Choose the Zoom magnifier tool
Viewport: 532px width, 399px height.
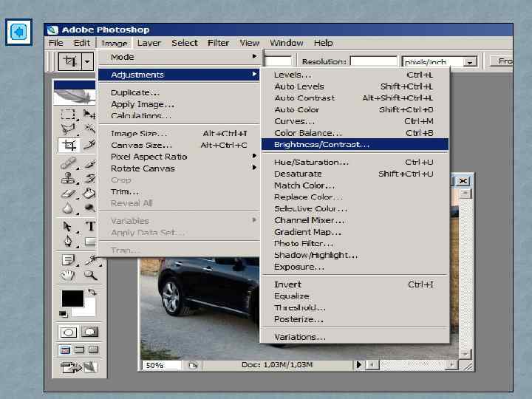(x=90, y=275)
